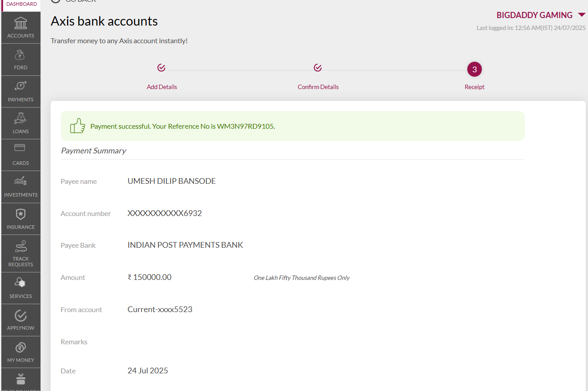Click the Account number label
This screenshot has height=391, width=588.
coord(85,214)
